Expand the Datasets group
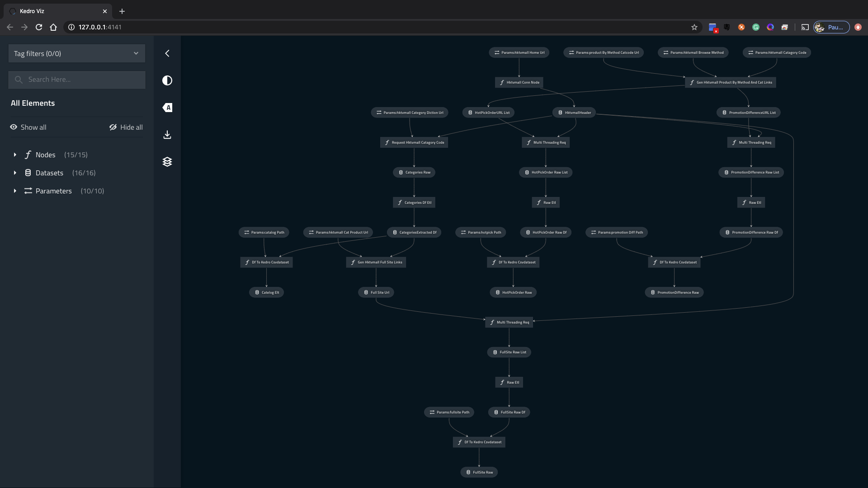The width and height of the screenshot is (868, 488). 15,173
